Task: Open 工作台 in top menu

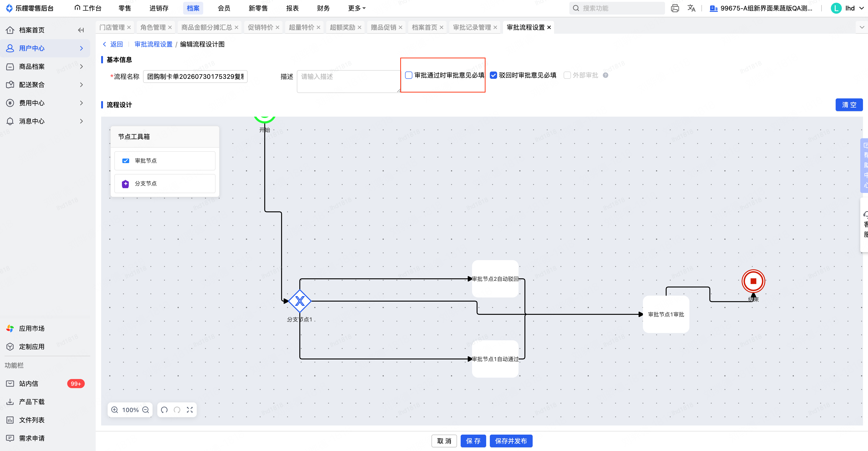Action: (88, 8)
